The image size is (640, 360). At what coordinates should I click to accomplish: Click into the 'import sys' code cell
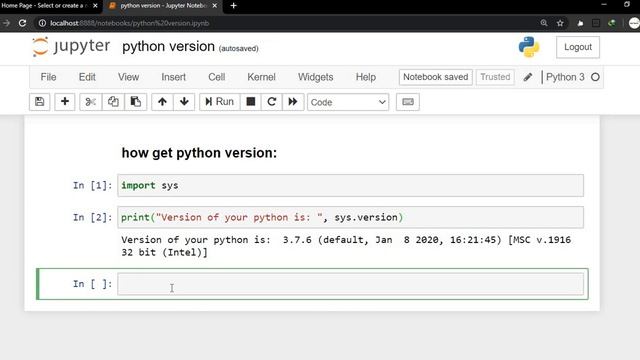click(351, 185)
